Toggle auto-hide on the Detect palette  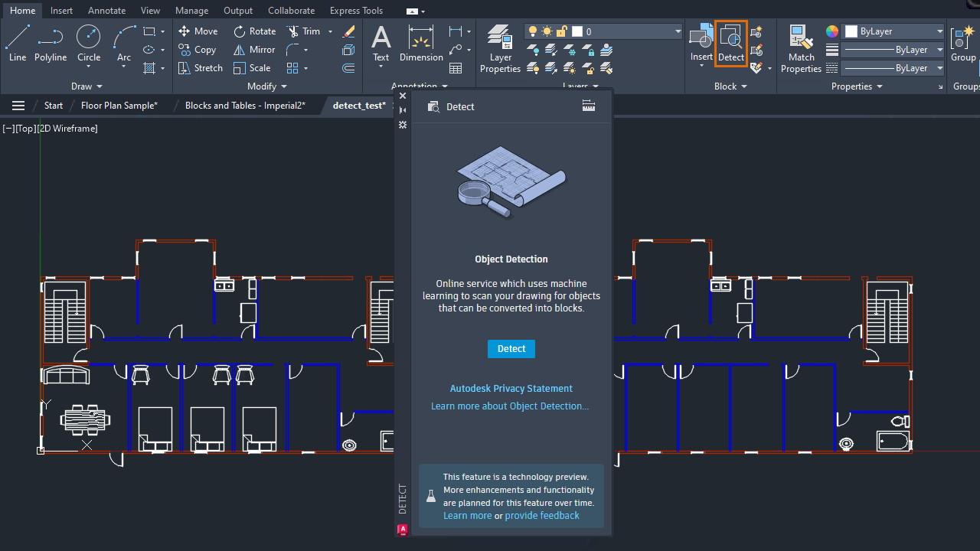[x=403, y=110]
